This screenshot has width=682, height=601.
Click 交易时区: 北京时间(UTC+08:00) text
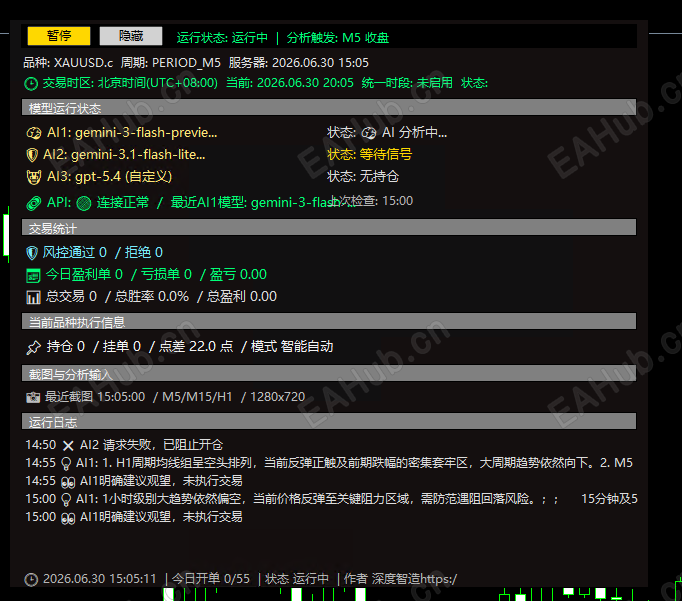pyautogui.click(x=130, y=83)
